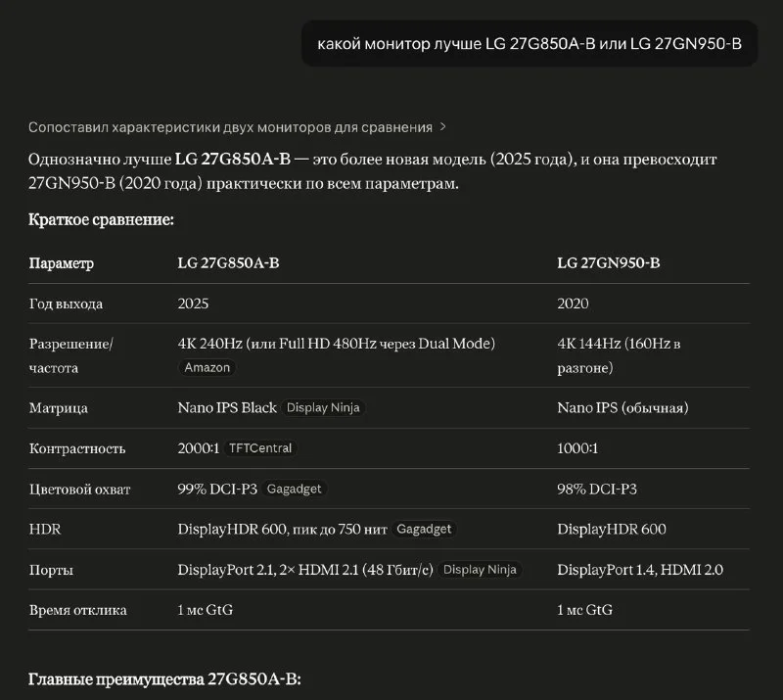
Task: Click the 'Порты' row label
Action: pos(51,570)
